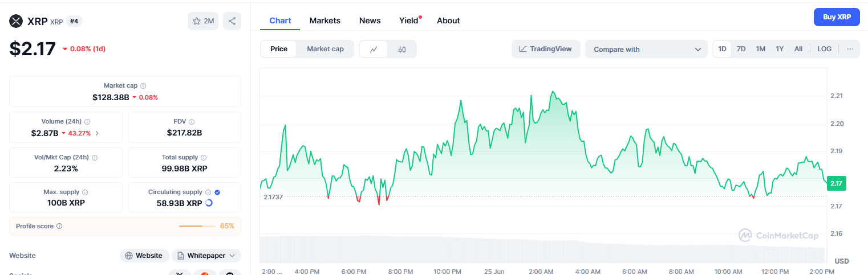
Task: Expand Volume (24h) details arrow
Action: 97,133
